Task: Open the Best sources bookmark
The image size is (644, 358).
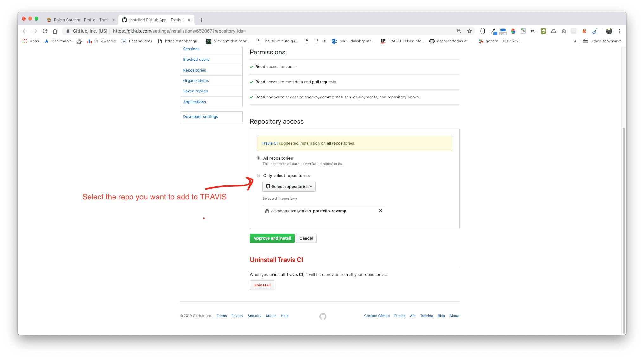Action: coord(137,41)
